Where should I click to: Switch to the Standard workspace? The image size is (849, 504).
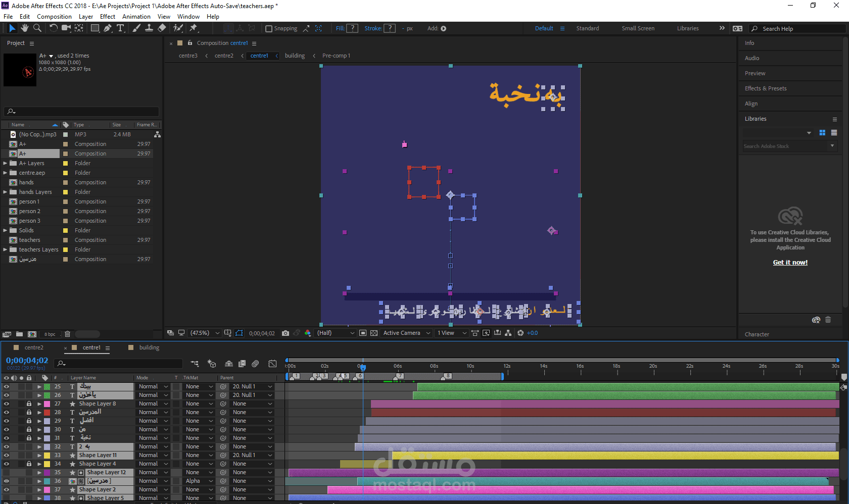[x=588, y=29]
